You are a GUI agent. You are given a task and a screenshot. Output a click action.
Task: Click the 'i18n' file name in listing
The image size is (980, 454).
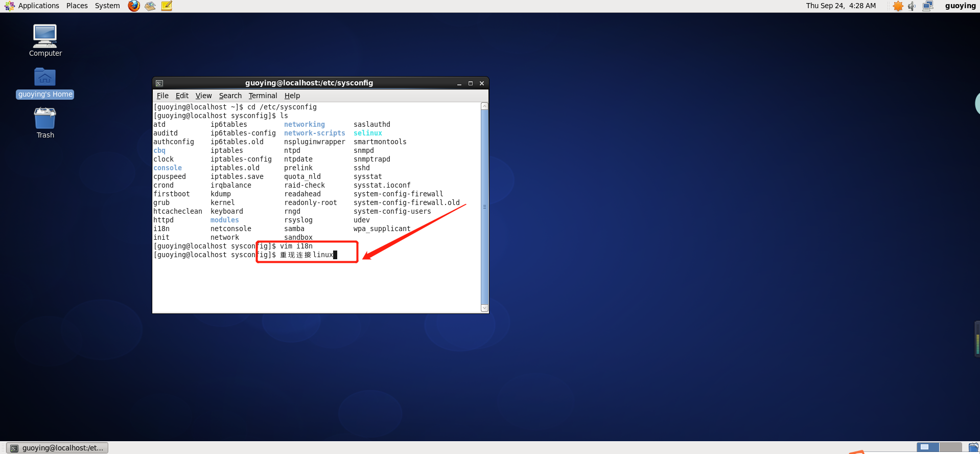[161, 229]
